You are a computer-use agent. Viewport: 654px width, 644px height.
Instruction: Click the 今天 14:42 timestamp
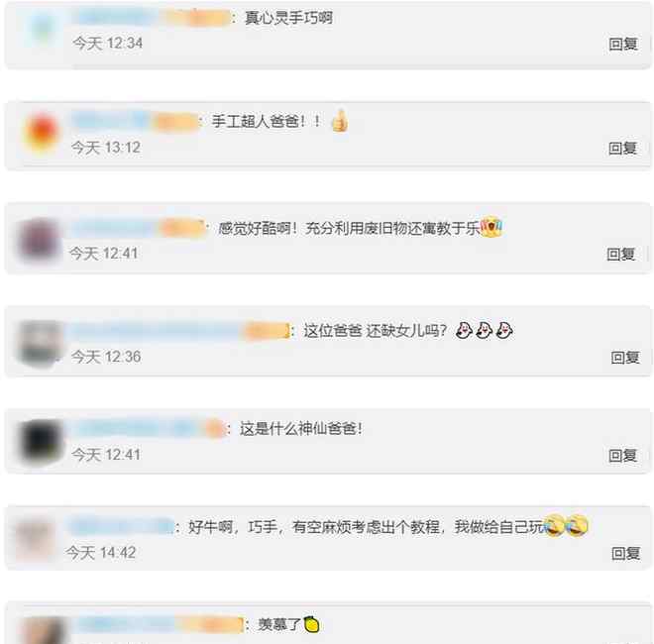click(100, 553)
